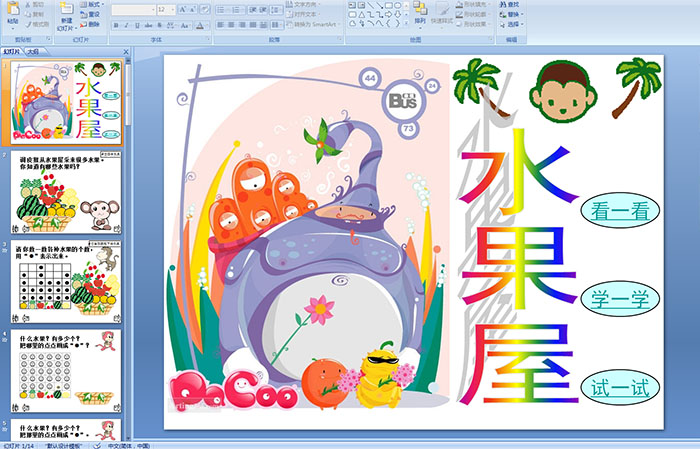Click the Shape Fill (形状填充) button
The height and width of the screenshot is (449, 700).
coord(472,4)
